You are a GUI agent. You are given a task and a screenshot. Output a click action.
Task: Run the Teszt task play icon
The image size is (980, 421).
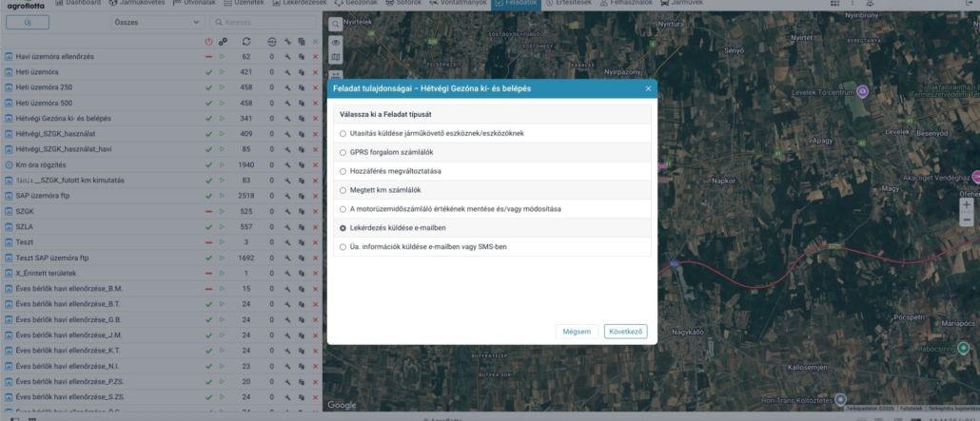tap(223, 242)
